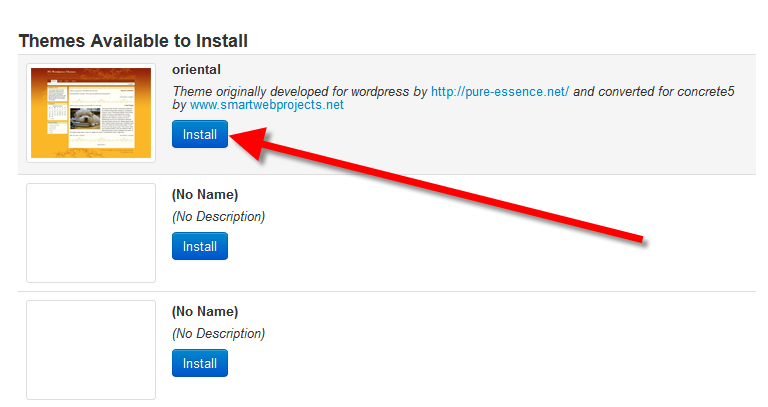Click the orange header of the oriental preview
Viewport: 768px width, 407px height.
pyautogui.click(x=91, y=78)
